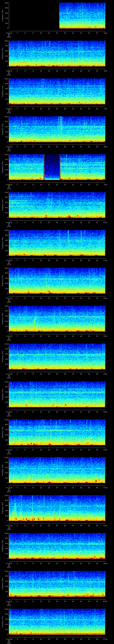
Task: Select the spectrogram panel starting at 14:09:00
Action: coord(57,205)
